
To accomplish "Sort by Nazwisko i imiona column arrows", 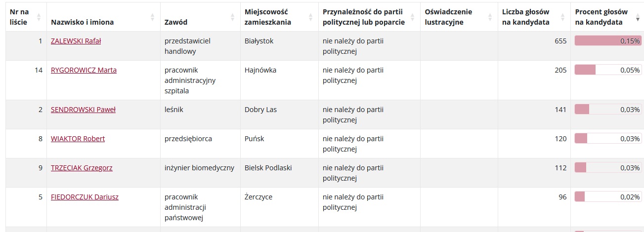I will tap(152, 17).
